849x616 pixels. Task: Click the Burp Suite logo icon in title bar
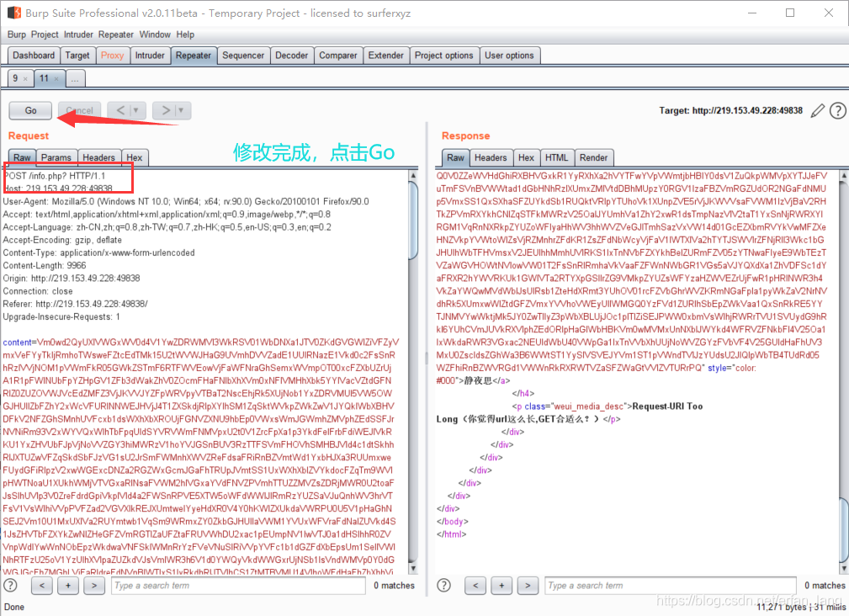tap(14, 13)
